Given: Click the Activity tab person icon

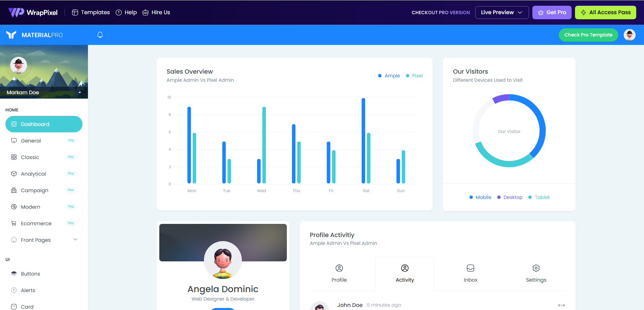Looking at the screenshot, I should click(x=405, y=268).
